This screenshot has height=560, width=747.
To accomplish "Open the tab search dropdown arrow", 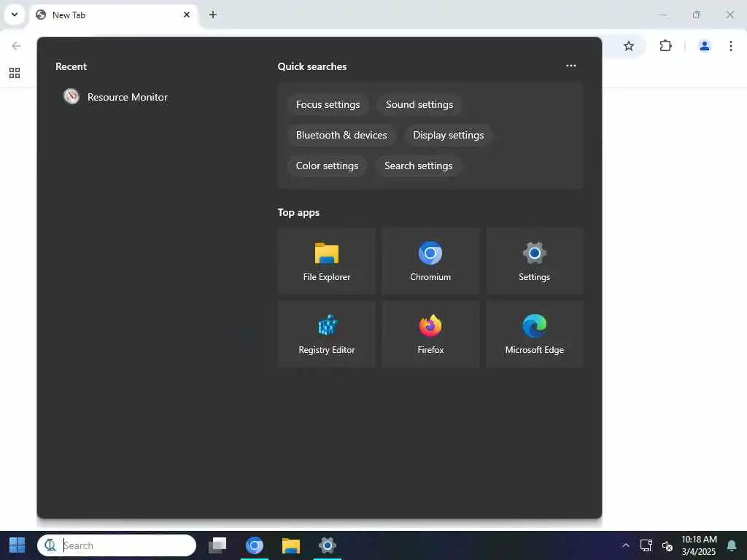I will click(x=15, y=15).
